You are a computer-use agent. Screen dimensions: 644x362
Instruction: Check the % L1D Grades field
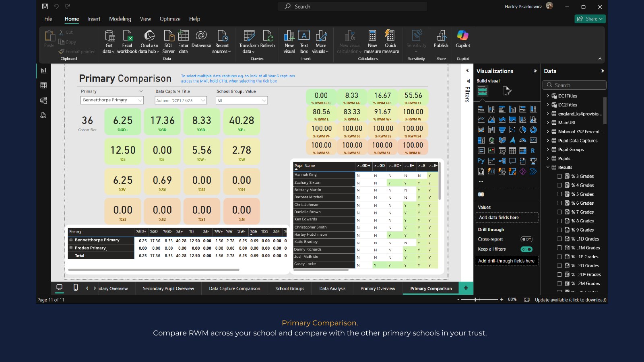point(559,239)
